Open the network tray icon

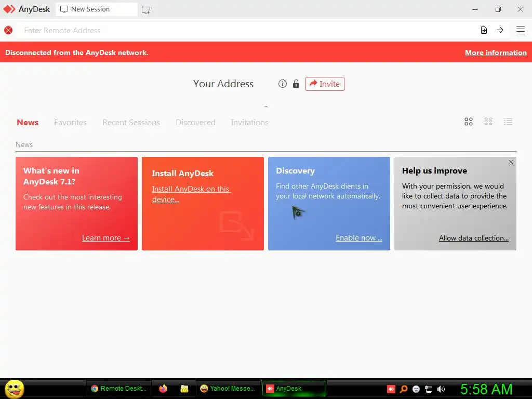429,390
